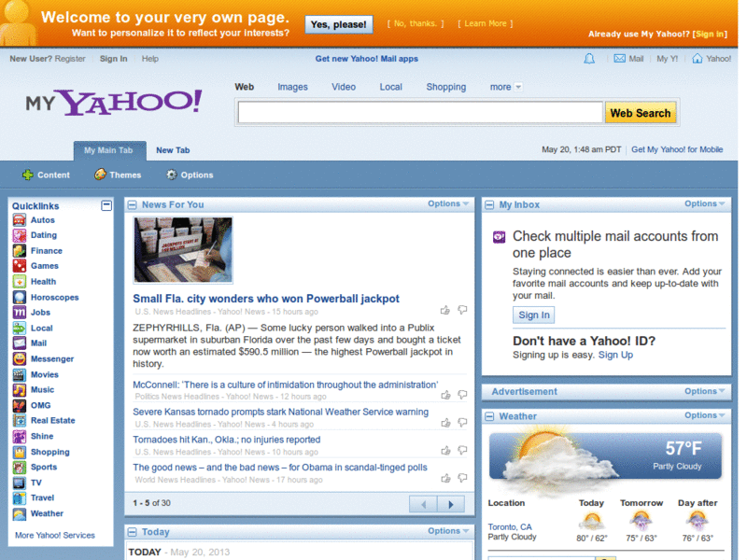
Task: Open News For You Options dropdown
Action: pyautogui.click(x=448, y=203)
